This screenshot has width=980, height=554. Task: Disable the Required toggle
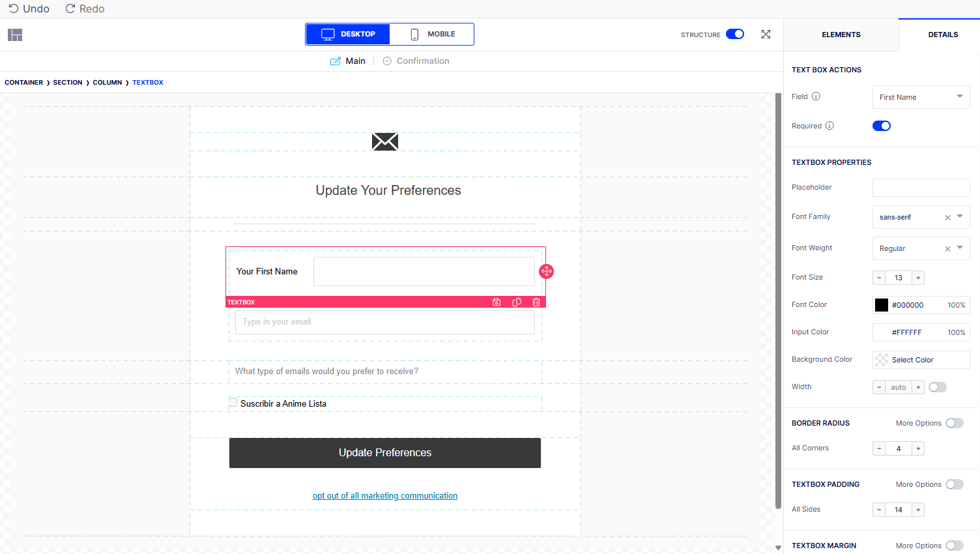click(x=882, y=126)
